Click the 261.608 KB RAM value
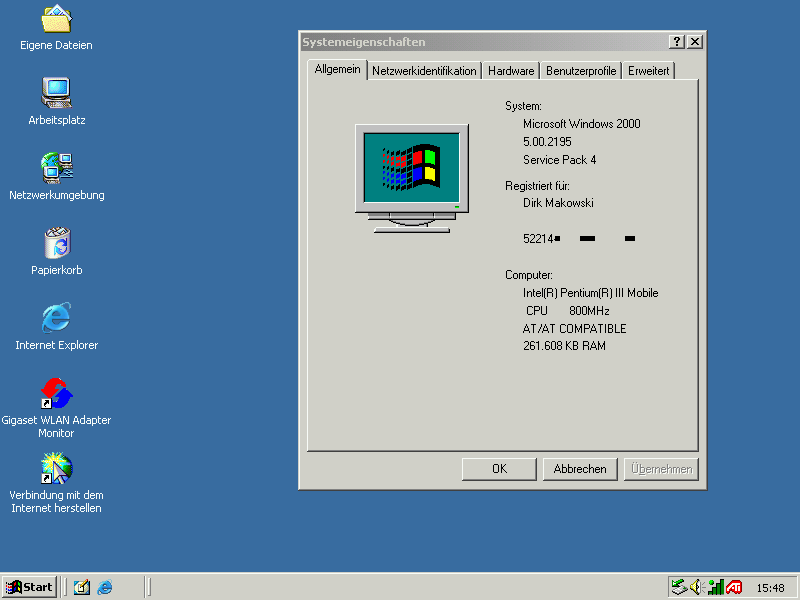 point(564,346)
